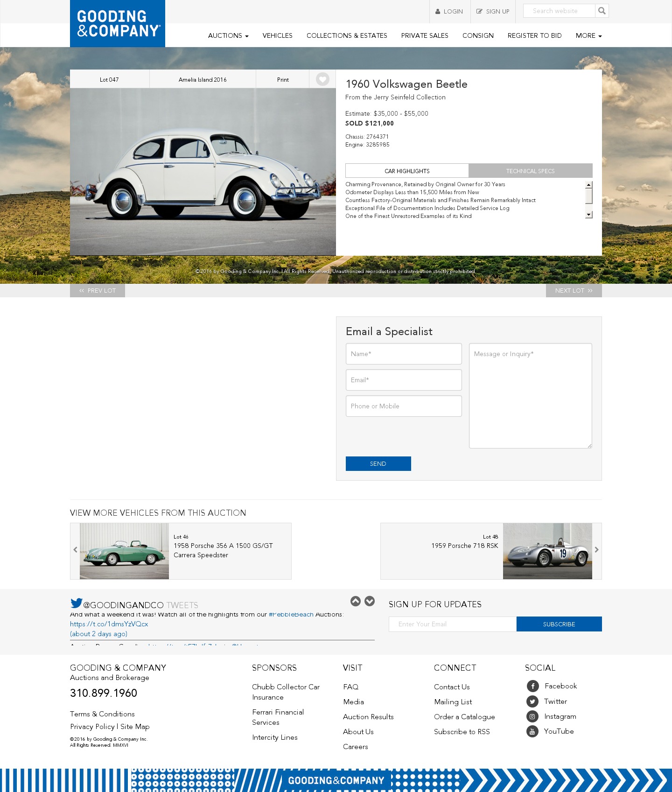Open the #PebbleBeach hashtag link
Image resolution: width=672 pixels, height=792 pixels.
point(291,614)
